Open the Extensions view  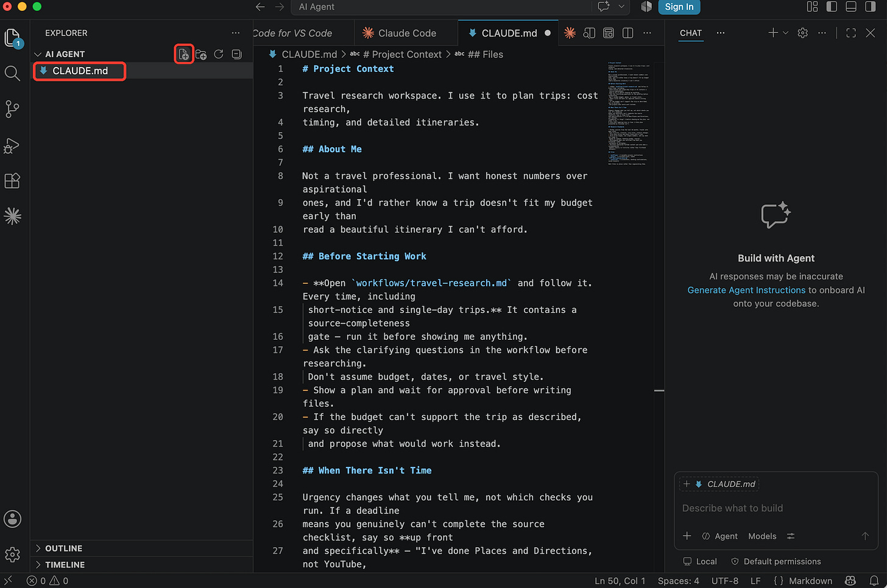[x=12, y=181]
